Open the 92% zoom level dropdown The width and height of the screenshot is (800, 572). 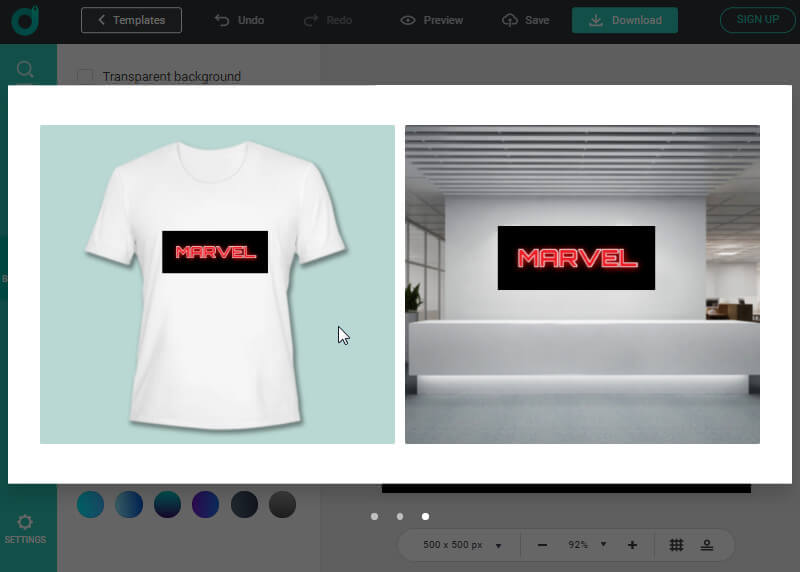coord(588,545)
